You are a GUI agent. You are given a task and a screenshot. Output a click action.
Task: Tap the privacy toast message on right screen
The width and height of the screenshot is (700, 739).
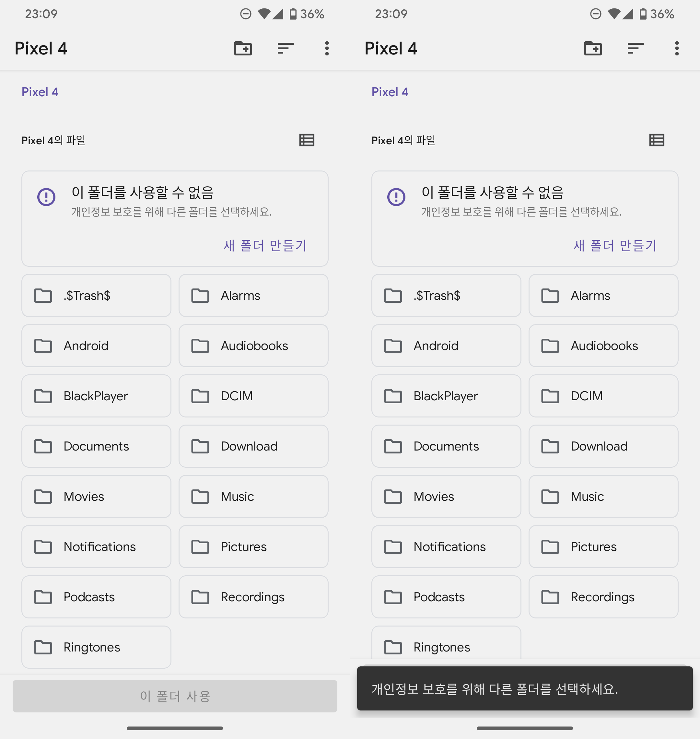[x=525, y=689]
